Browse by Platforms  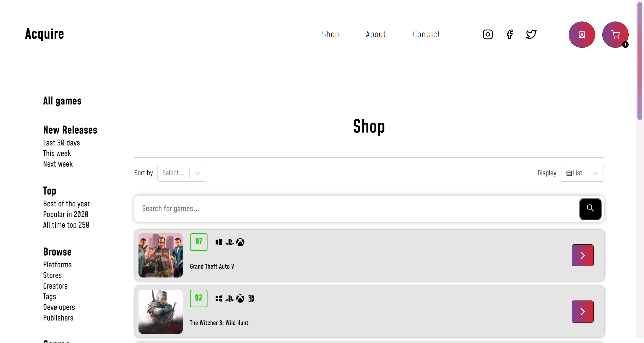coord(57,265)
